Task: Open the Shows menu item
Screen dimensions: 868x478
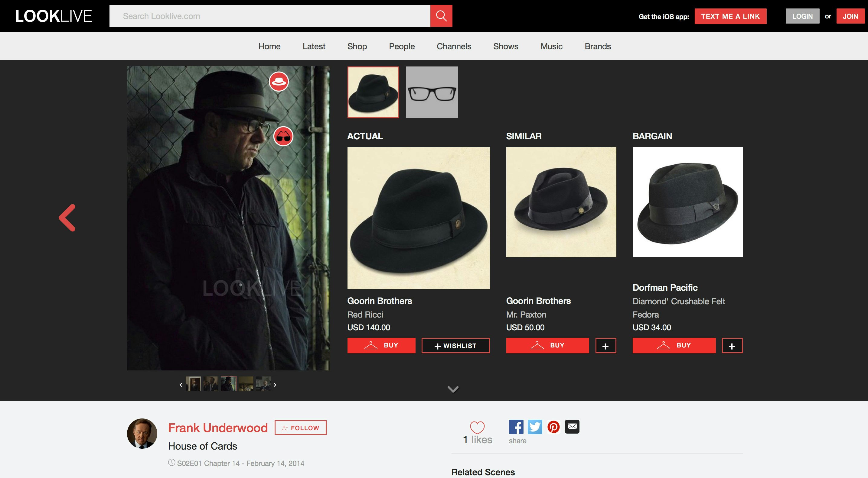Action: 505,47
